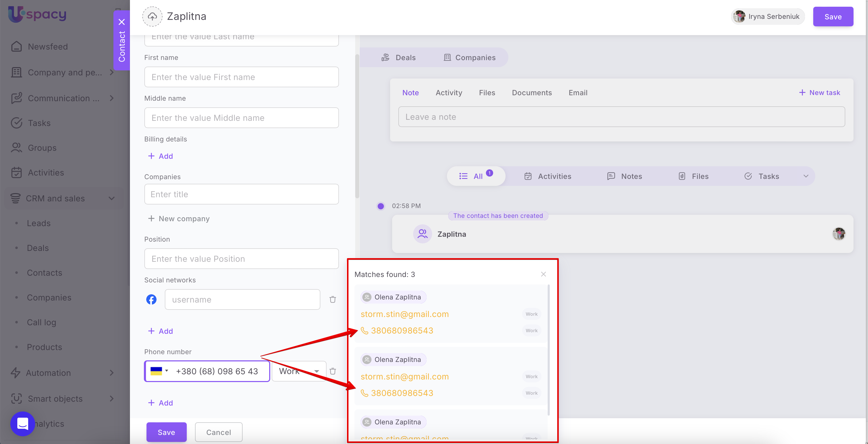868x444 pixels.
Task: Open the chat support bubble
Action: 22,423
